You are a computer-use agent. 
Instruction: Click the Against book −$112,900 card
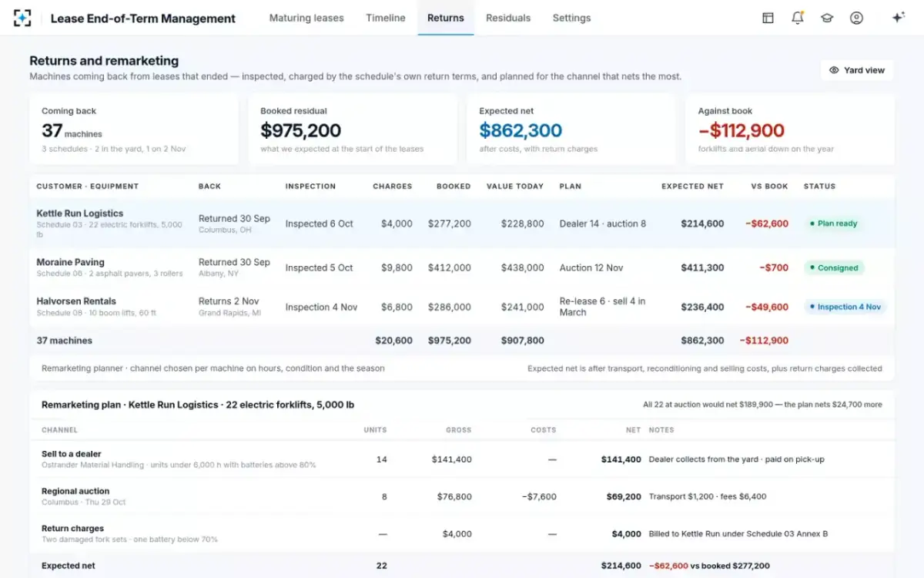click(x=790, y=129)
